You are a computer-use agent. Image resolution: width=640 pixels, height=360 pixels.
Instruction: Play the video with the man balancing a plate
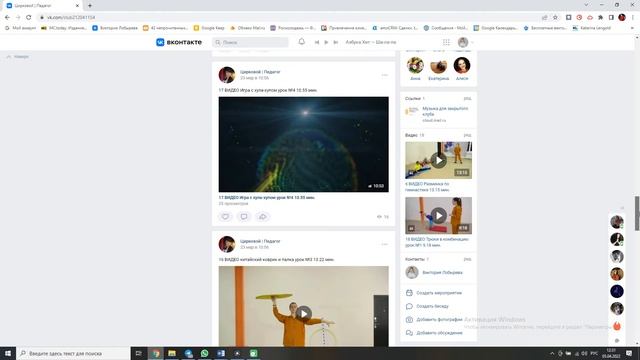(x=304, y=313)
